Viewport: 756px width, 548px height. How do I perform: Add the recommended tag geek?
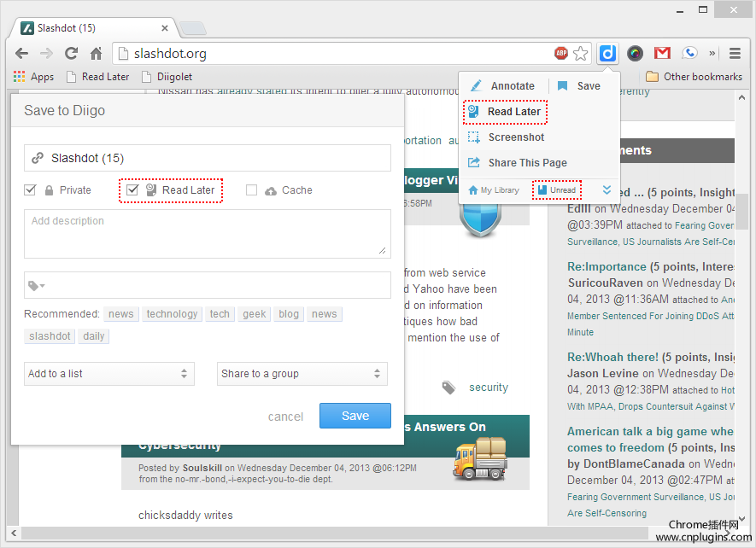[x=254, y=314]
